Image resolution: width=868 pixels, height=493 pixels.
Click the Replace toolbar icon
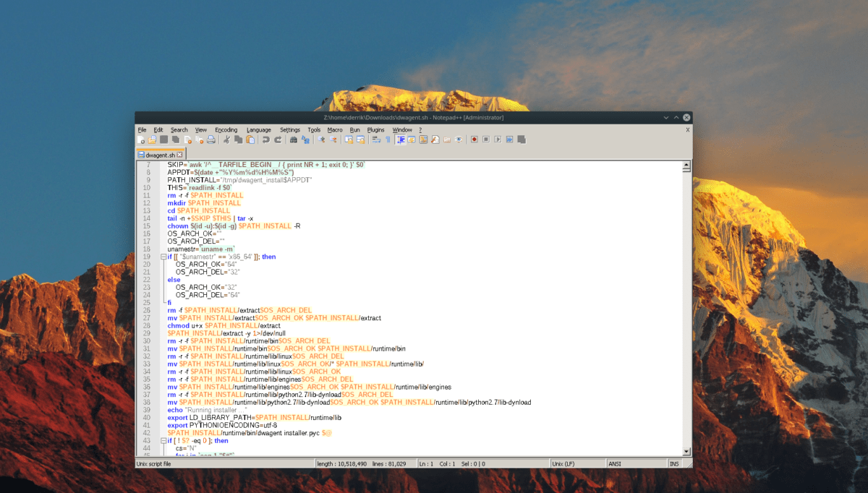[306, 139]
